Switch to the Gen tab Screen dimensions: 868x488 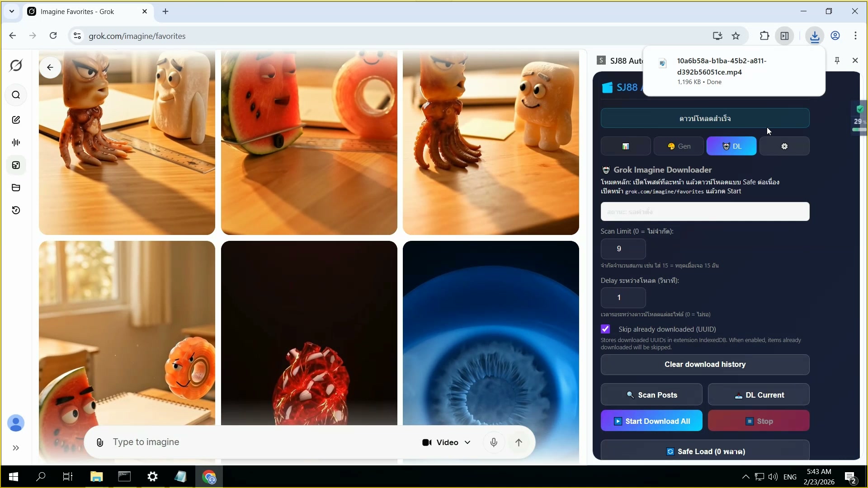tap(679, 146)
